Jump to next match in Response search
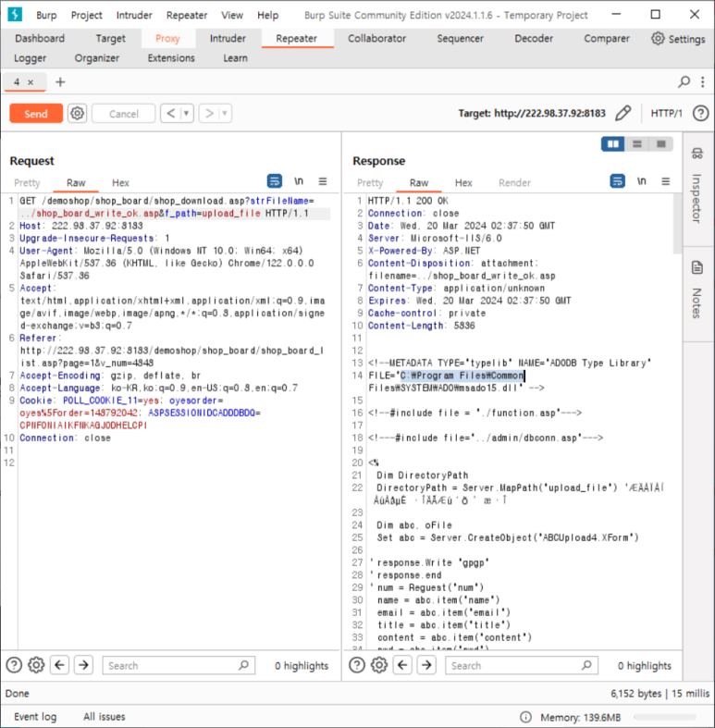The width and height of the screenshot is (715, 728). tap(426, 665)
